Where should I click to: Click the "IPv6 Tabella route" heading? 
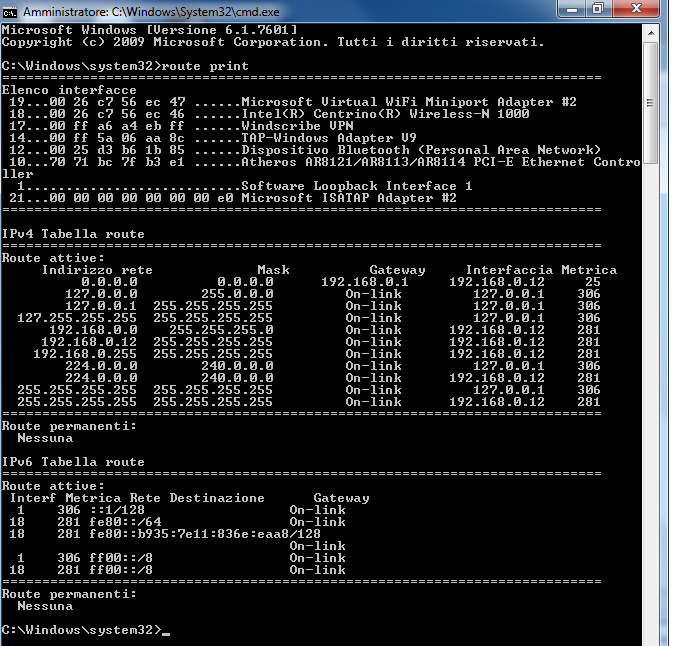[73, 462]
